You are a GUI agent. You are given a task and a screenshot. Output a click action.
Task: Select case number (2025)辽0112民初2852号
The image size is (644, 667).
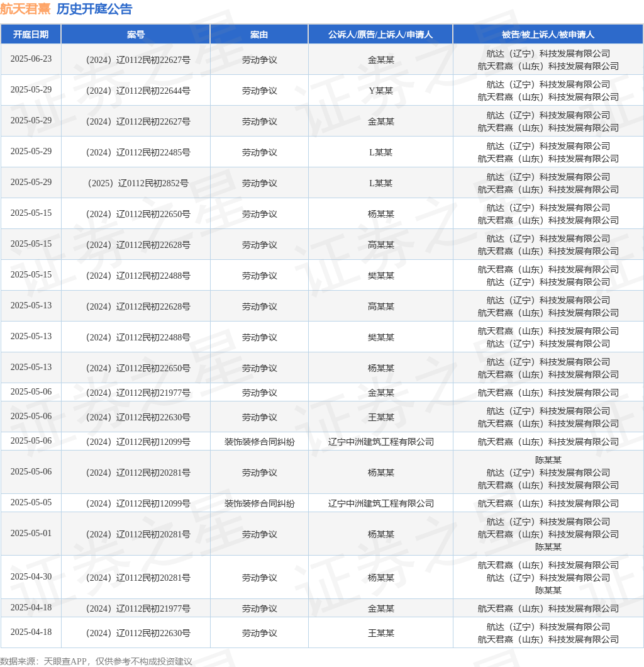(x=138, y=183)
